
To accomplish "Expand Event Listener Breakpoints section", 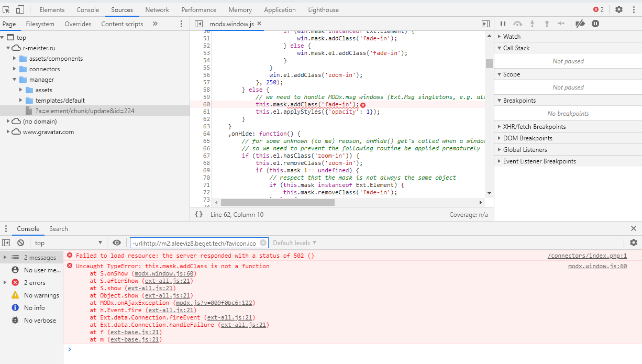I will (x=568, y=161).
